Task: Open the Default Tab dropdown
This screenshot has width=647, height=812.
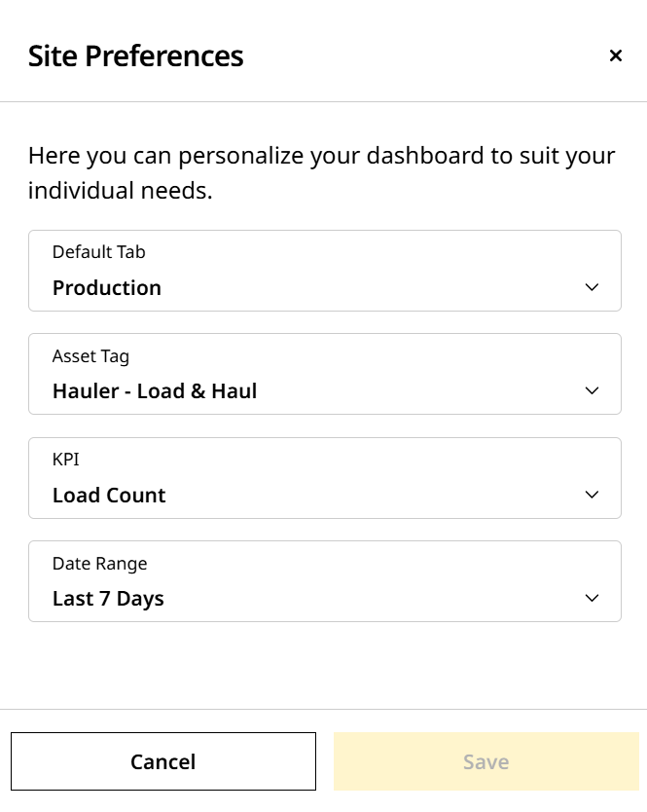Action: [x=324, y=271]
